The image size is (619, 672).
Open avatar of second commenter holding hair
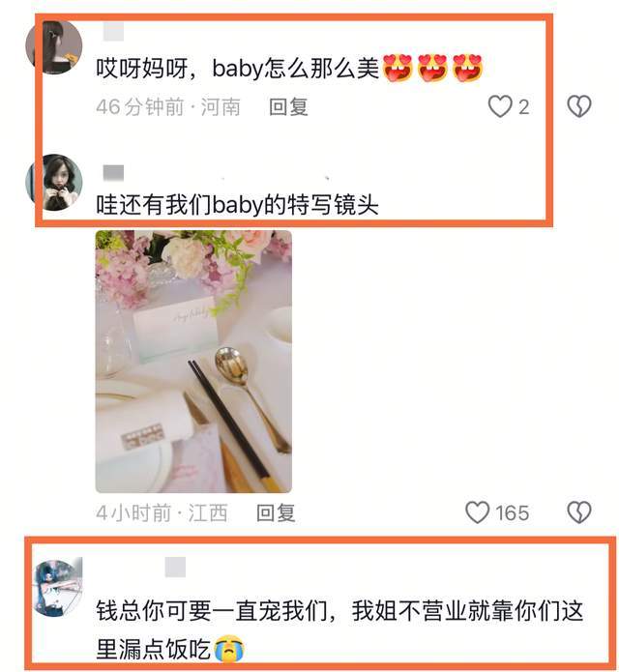click(54, 182)
